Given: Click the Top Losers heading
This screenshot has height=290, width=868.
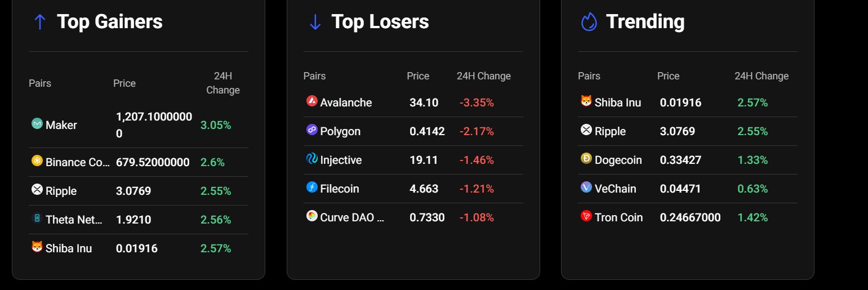Looking at the screenshot, I should pos(380,22).
